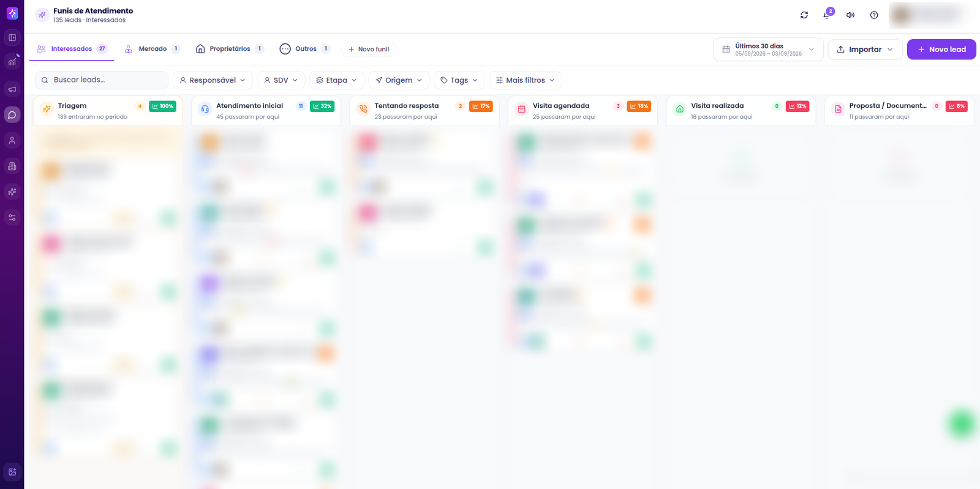This screenshot has width=980, height=489.
Task: Open the help question mark icon
Action: click(874, 15)
